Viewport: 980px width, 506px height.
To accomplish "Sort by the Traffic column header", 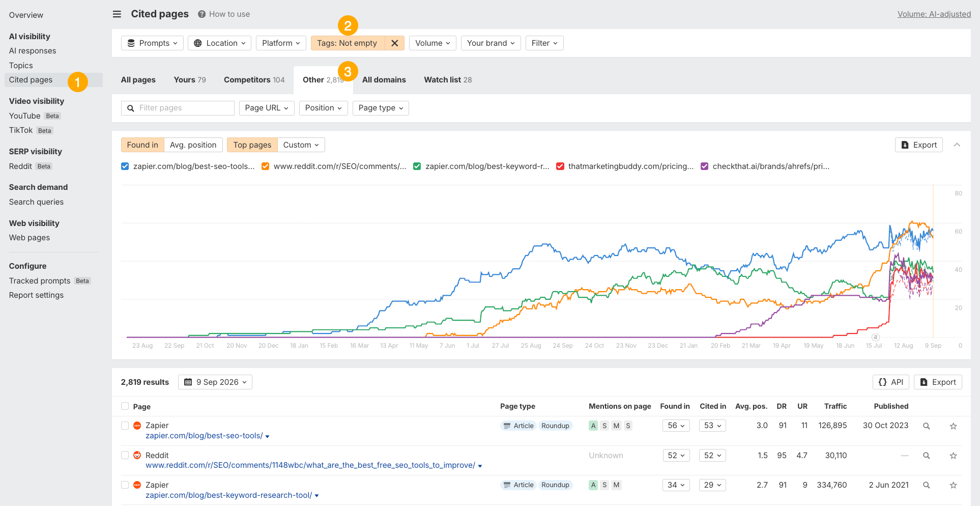I will 835,406.
